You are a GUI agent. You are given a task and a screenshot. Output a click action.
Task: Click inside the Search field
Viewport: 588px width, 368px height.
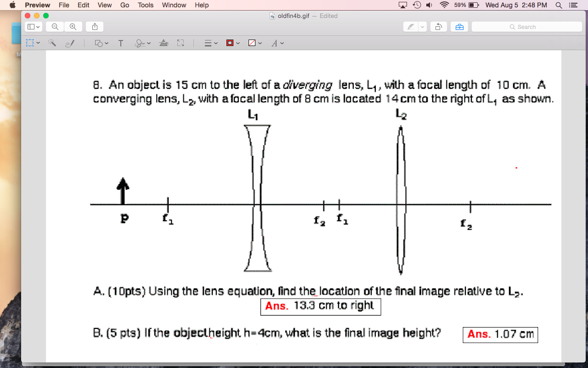click(526, 26)
